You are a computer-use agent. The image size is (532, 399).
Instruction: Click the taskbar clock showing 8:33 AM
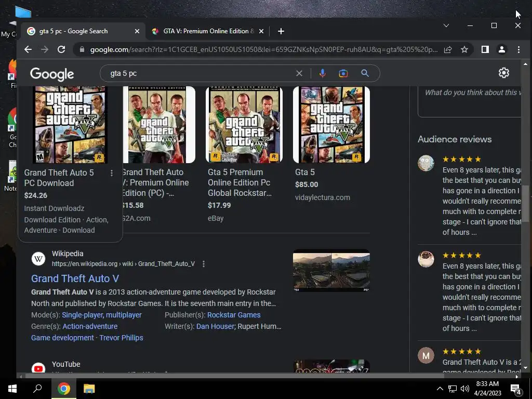click(487, 389)
